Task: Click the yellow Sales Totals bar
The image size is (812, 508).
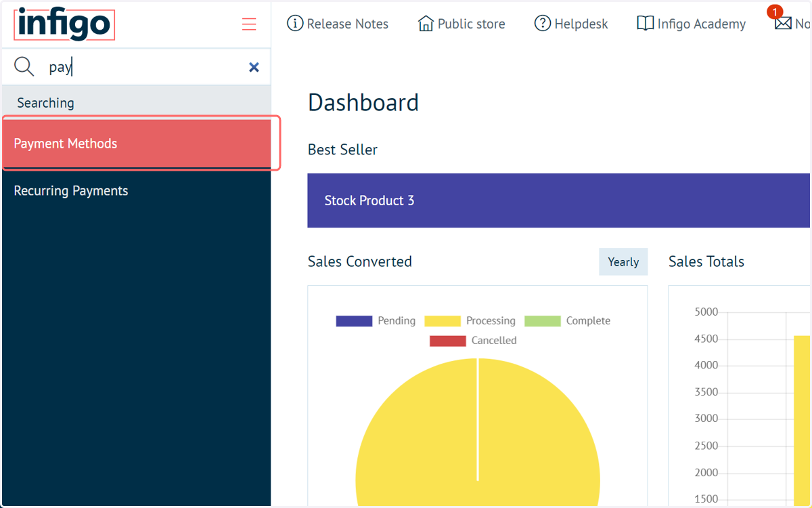Action: (802, 421)
